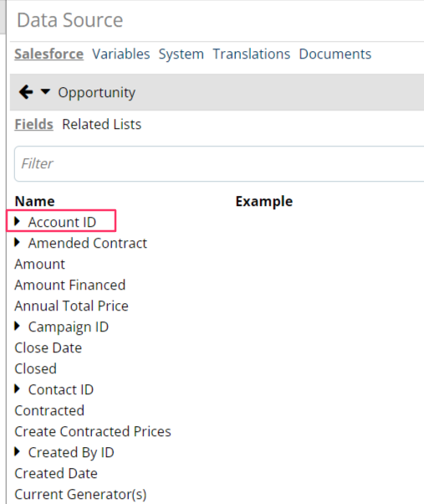
Task: Expand the Account ID field
Action: click(x=18, y=221)
